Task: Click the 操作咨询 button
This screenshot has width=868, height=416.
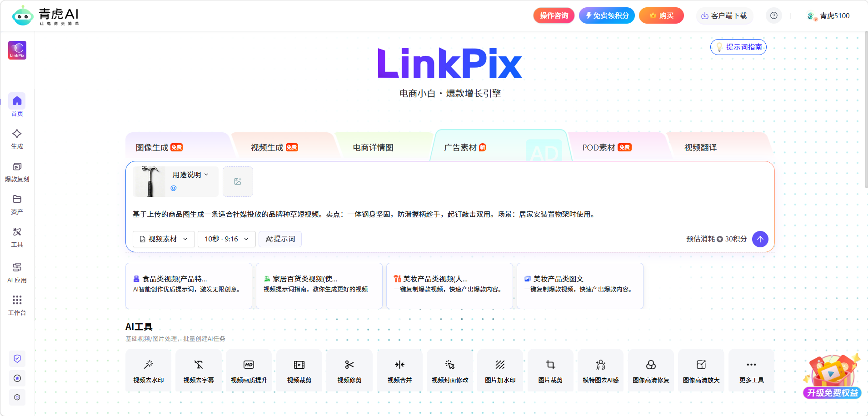Action: coord(554,15)
